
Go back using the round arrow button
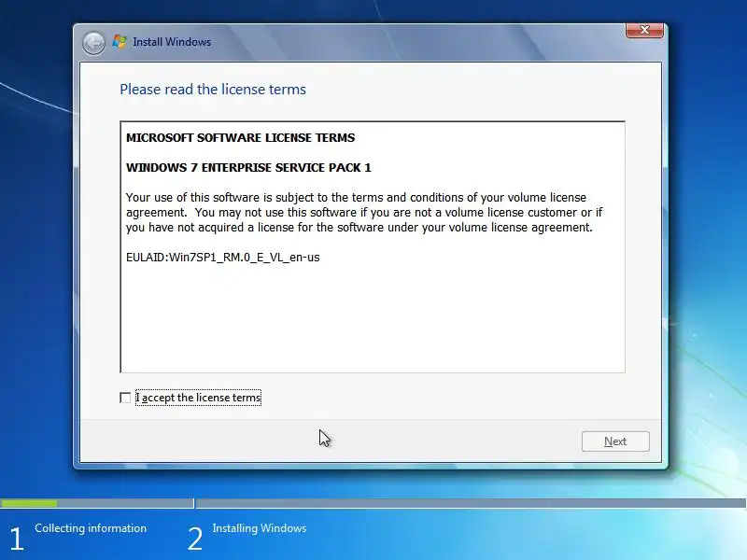(x=94, y=43)
